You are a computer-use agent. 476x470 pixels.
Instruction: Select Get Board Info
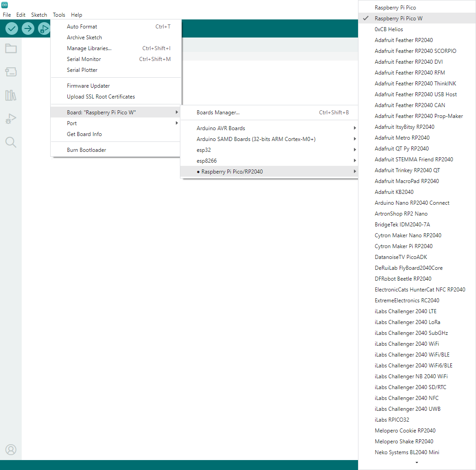[116, 134]
